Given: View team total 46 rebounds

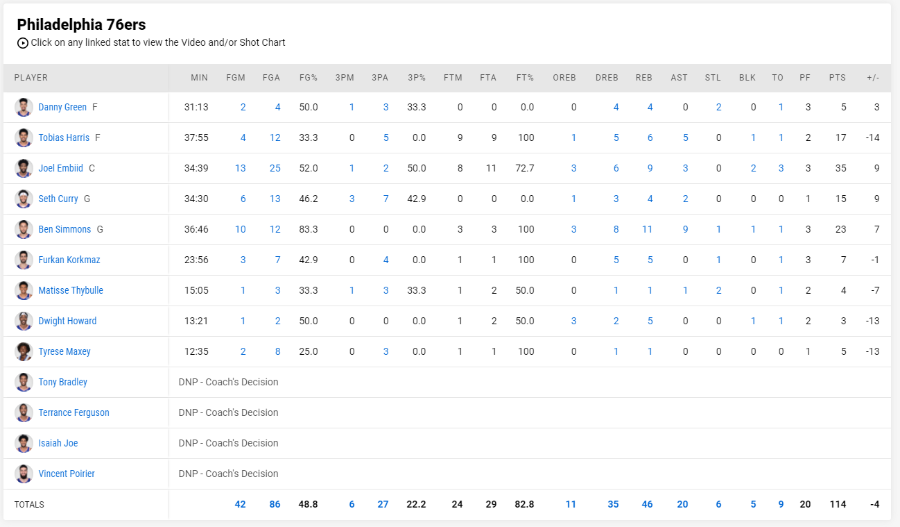Looking at the screenshot, I should coord(647,504).
